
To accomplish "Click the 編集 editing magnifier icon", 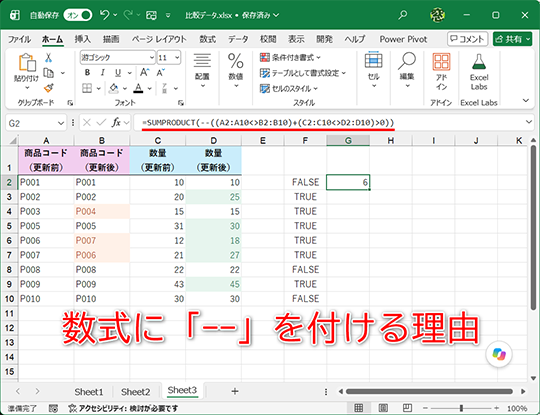I will click(407, 61).
